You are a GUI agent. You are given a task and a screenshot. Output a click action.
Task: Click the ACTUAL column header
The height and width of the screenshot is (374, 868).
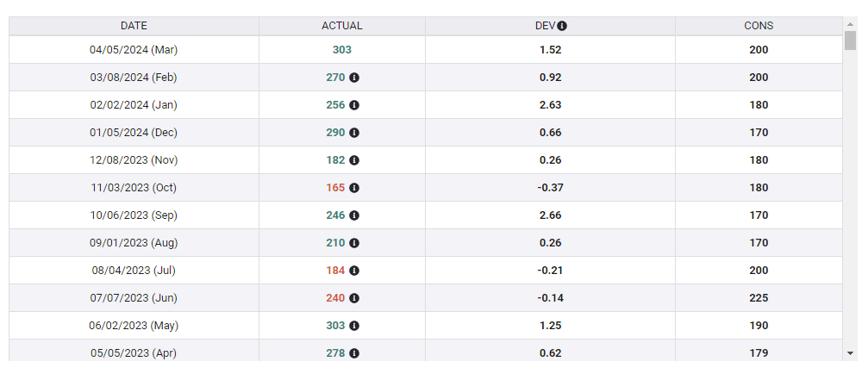pyautogui.click(x=341, y=26)
